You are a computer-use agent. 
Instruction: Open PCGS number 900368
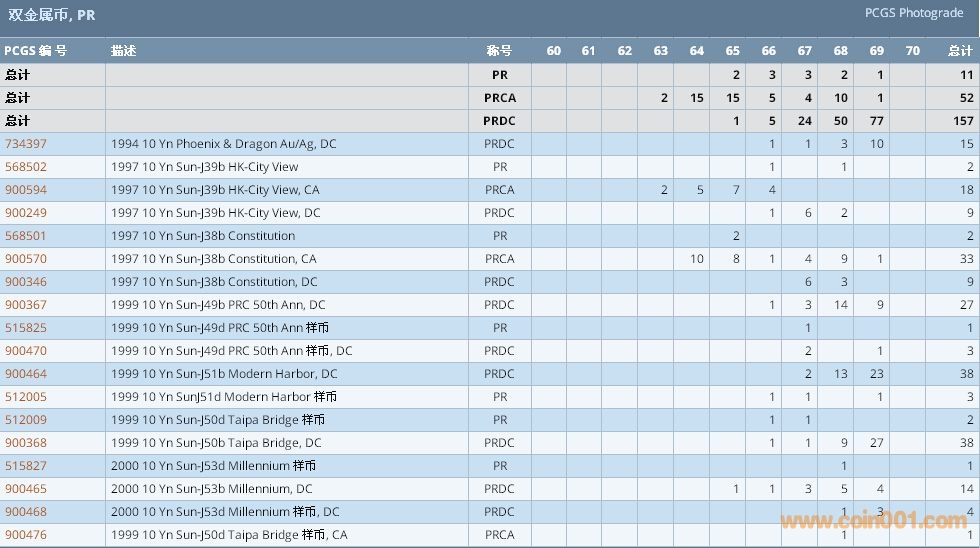[x=26, y=443]
